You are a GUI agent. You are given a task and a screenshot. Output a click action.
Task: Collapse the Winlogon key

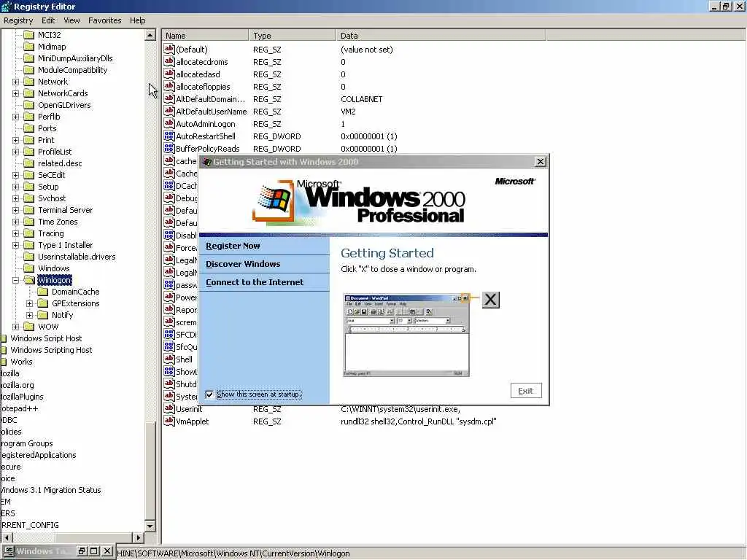pyautogui.click(x=16, y=280)
